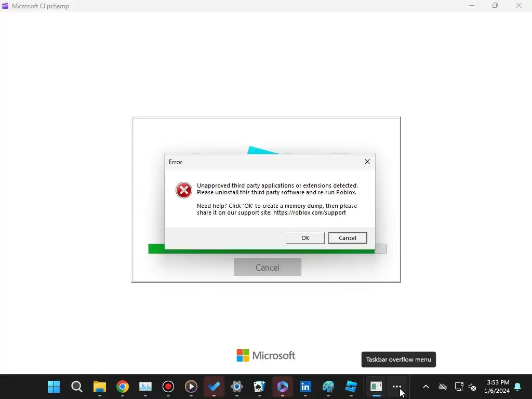Launch Google Chrome from the taskbar
532x399 pixels.
(123, 387)
